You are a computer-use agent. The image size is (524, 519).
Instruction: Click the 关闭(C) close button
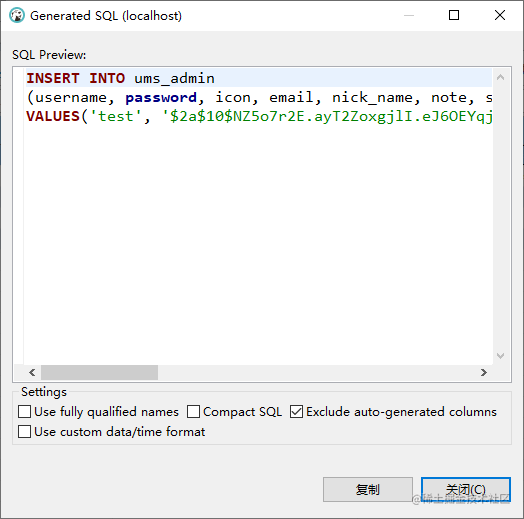(466, 490)
